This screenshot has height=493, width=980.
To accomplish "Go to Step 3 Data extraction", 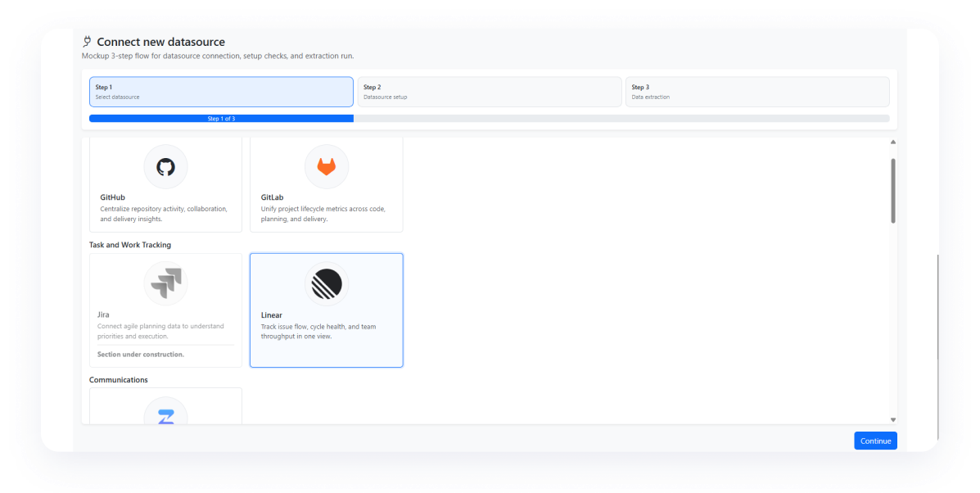I will tap(756, 92).
